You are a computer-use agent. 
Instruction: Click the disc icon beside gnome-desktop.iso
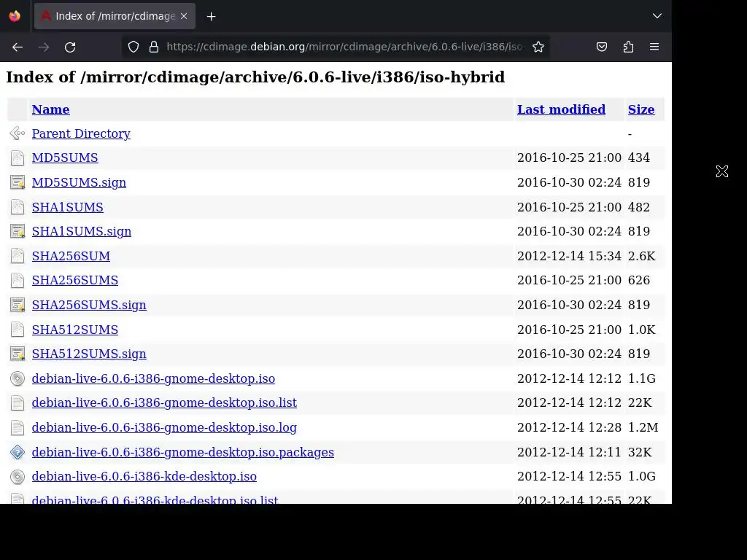tap(18, 378)
